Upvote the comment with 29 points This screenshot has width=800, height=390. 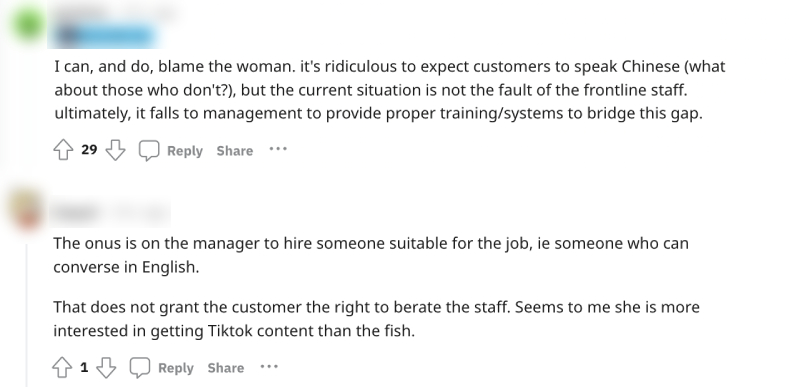coord(63,151)
